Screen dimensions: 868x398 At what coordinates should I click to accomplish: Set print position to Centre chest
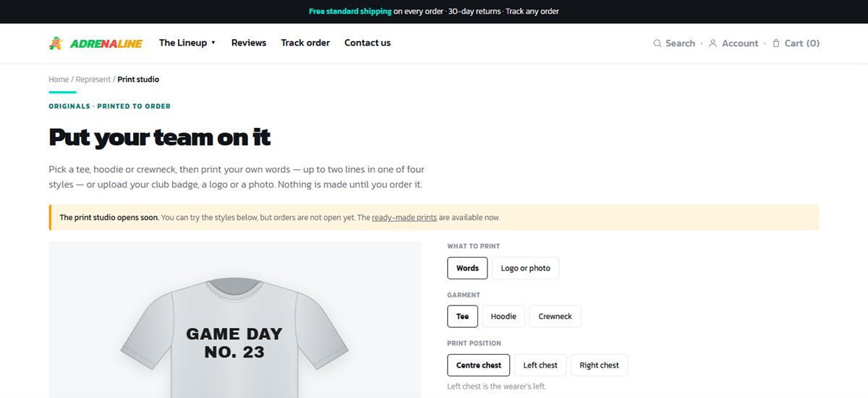(479, 365)
